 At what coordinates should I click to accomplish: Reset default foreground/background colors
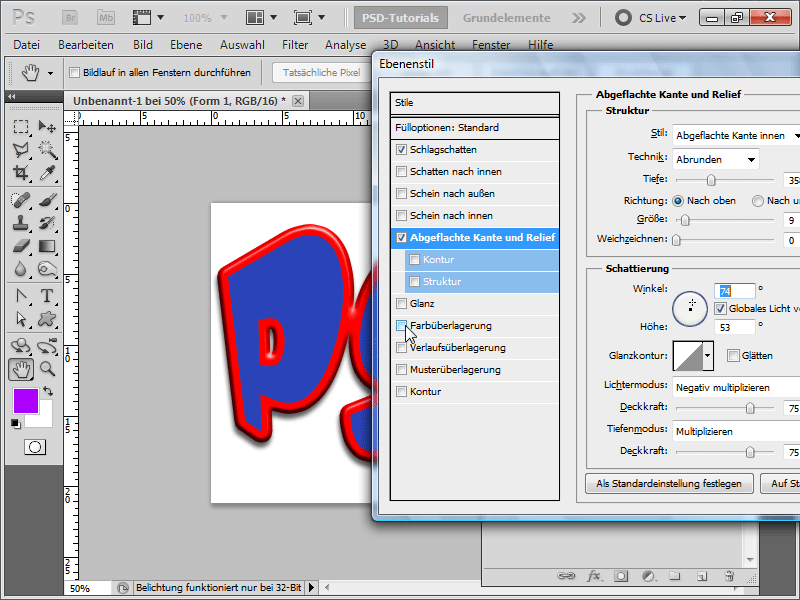click(x=16, y=423)
